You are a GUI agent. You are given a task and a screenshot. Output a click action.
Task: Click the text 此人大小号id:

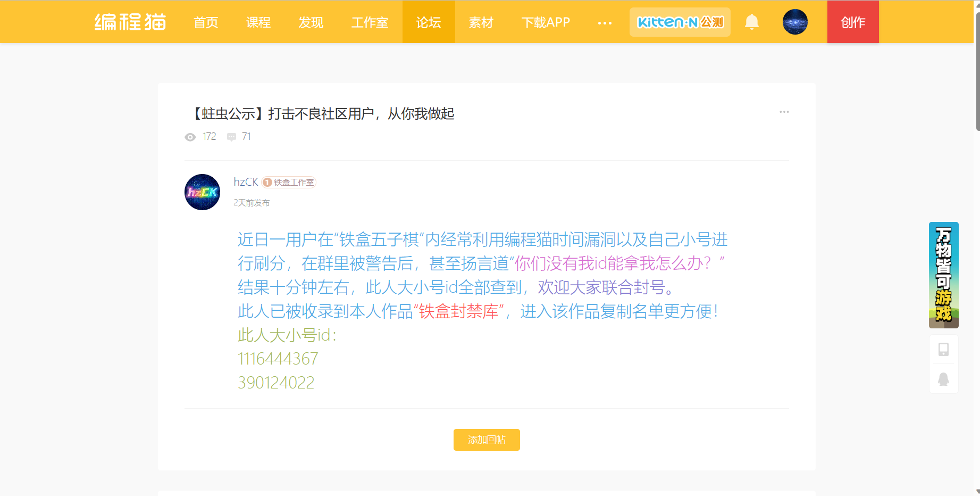[x=287, y=335]
